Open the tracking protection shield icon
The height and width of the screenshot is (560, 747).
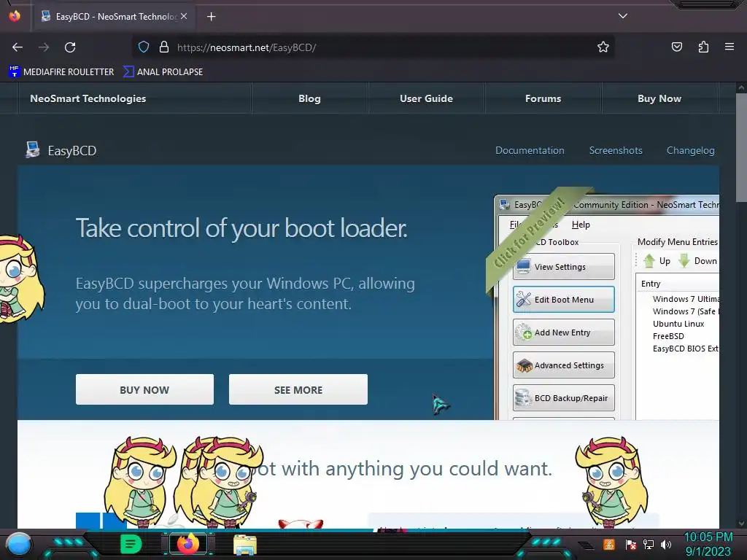(144, 47)
